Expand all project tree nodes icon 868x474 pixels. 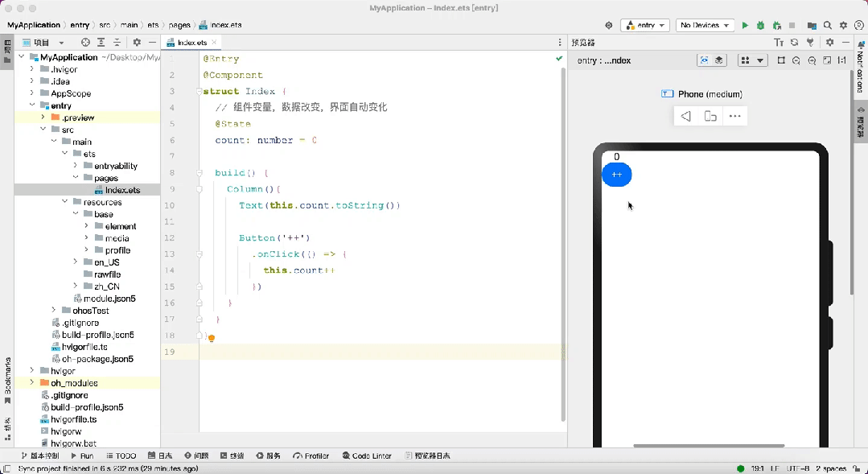point(101,42)
